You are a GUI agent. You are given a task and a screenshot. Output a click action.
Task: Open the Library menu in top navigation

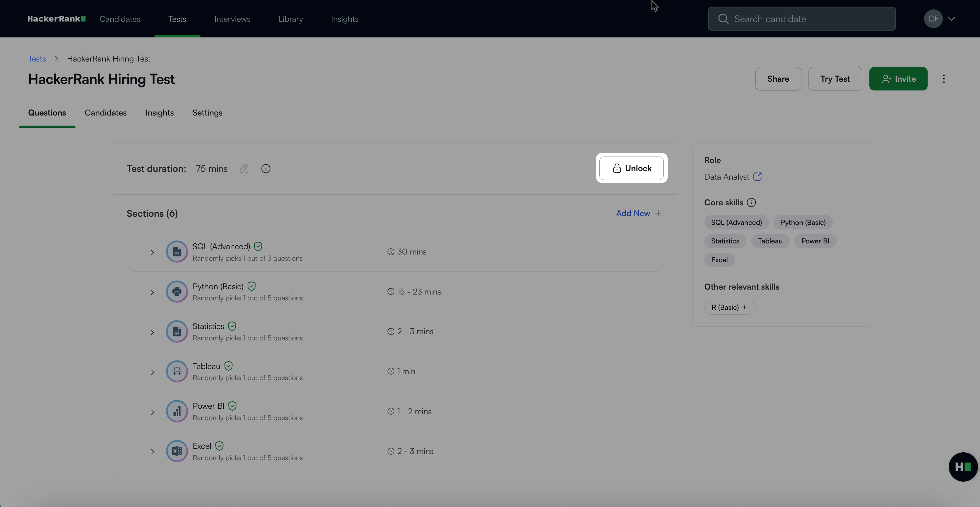point(290,19)
